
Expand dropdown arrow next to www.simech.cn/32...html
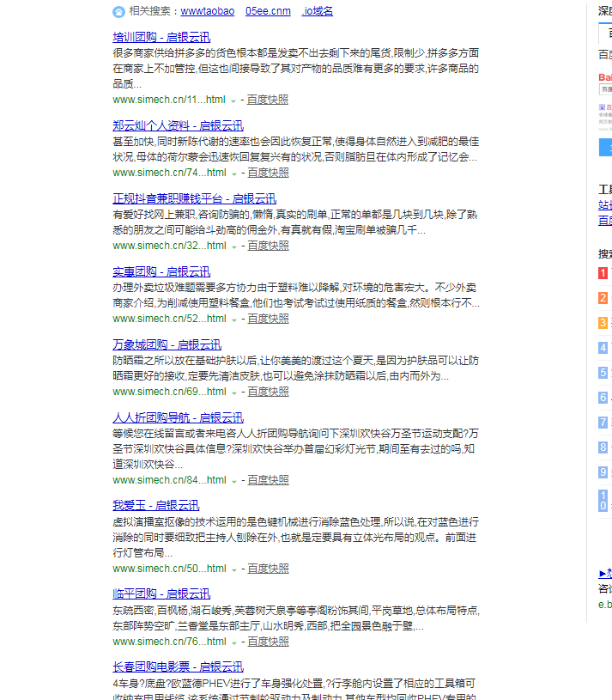coord(233,247)
